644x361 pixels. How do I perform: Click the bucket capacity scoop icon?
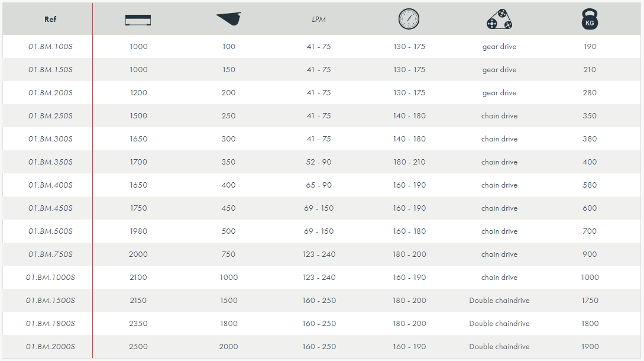tap(229, 19)
